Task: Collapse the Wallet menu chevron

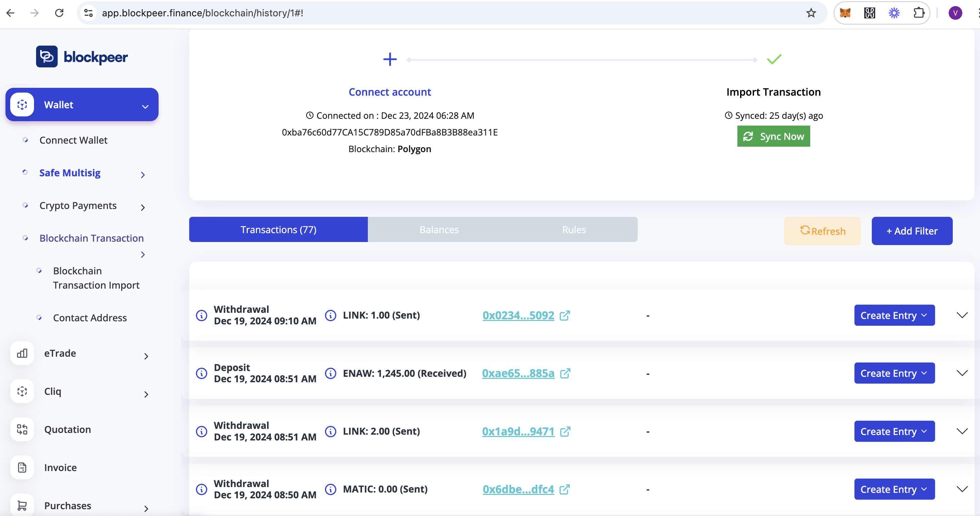Action: (145, 107)
